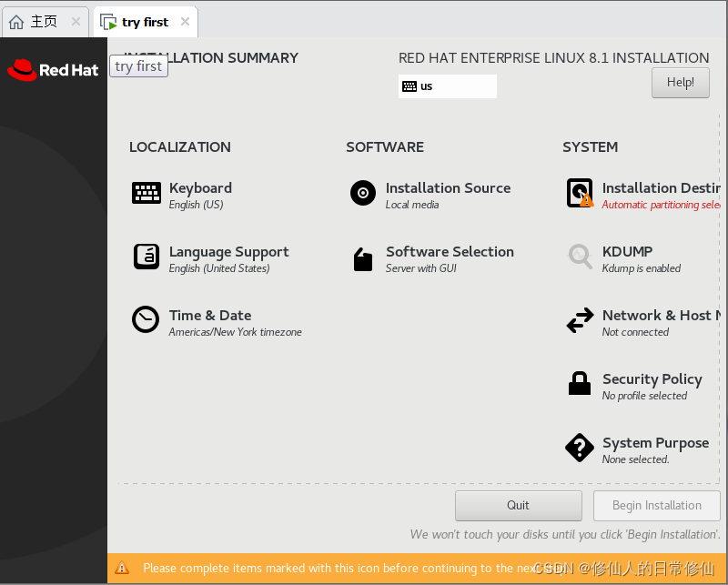728x585 pixels.
Task: Click keyboard icon in us layout indicator
Action: [409, 86]
